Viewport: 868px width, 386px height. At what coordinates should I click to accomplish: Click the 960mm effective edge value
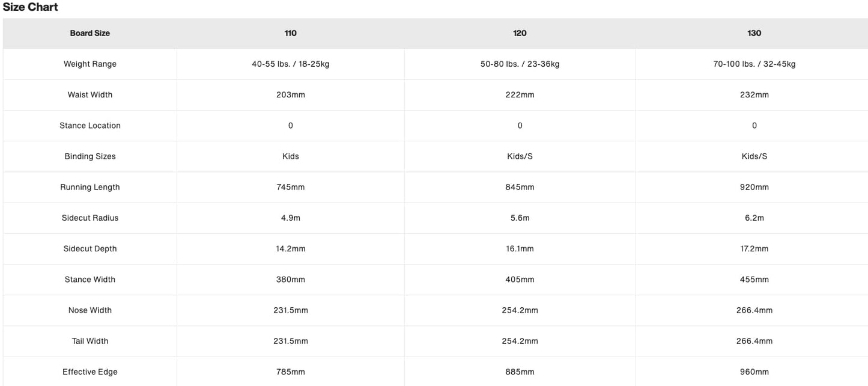[754, 372]
